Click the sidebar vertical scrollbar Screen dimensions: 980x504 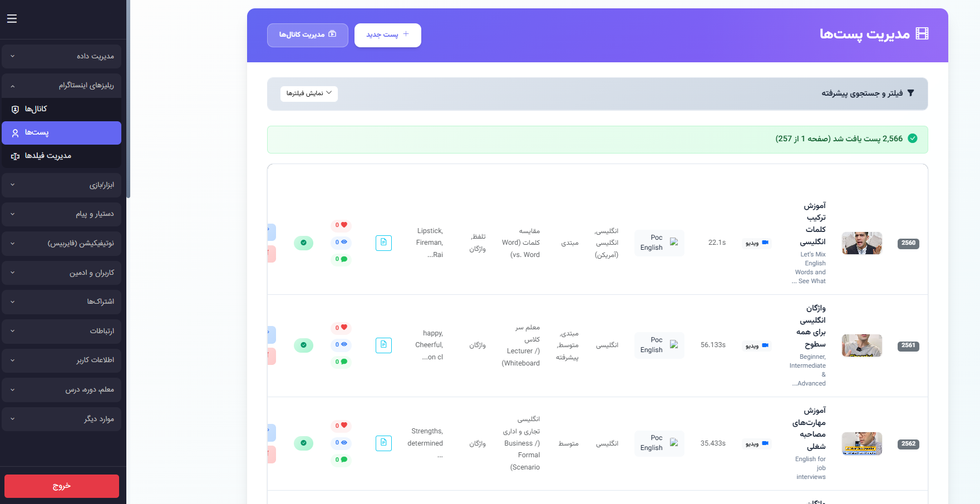pyautogui.click(x=128, y=100)
